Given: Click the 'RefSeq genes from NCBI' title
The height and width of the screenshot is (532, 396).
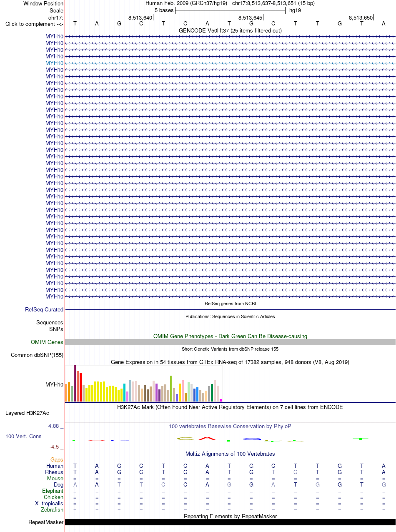Looking at the screenshot, I should pyautogui.click(x=230, y=304).
